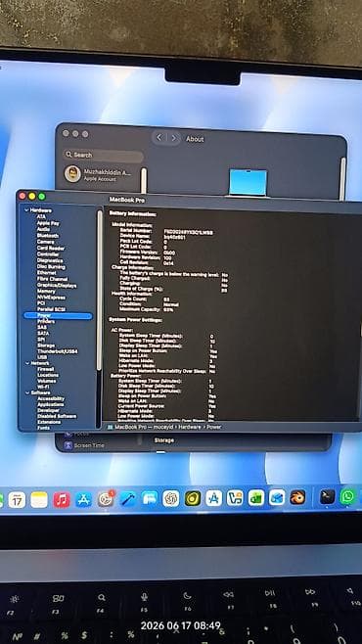Select Parallel SCSI in the sidebar
The width and height of the screenshot is (362, 644).
51,309
